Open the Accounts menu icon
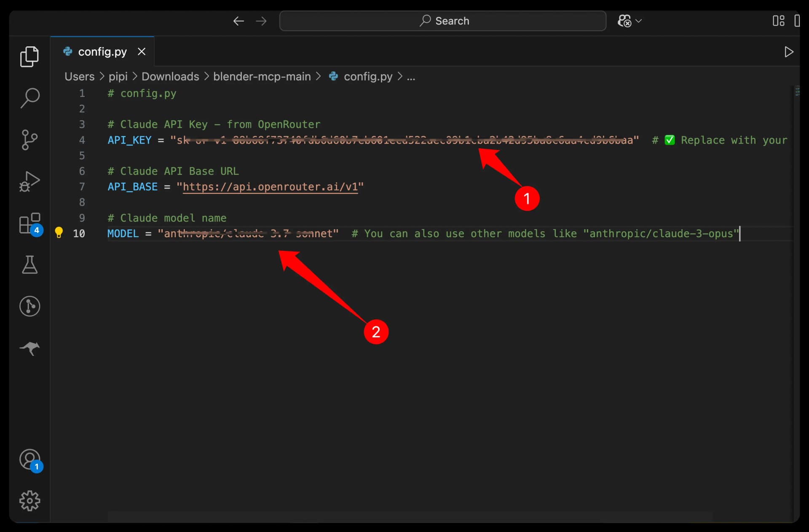 [x=30, y=460]
